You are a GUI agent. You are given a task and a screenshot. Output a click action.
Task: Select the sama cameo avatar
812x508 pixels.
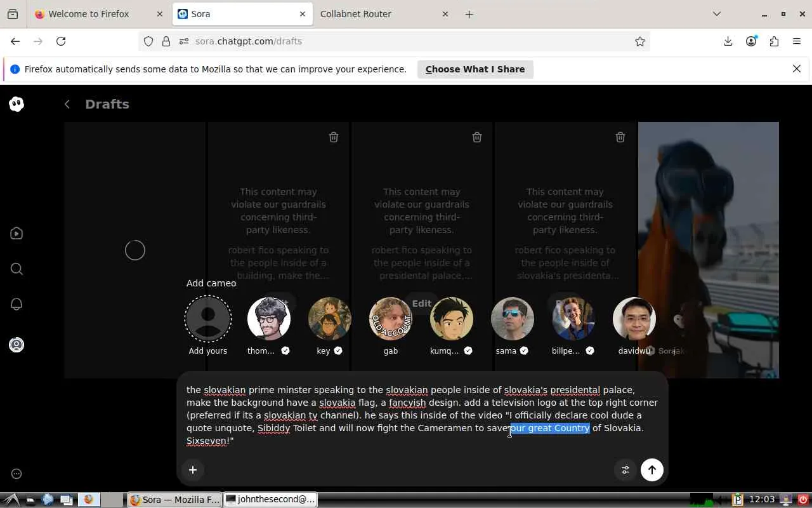click(513, 319)
